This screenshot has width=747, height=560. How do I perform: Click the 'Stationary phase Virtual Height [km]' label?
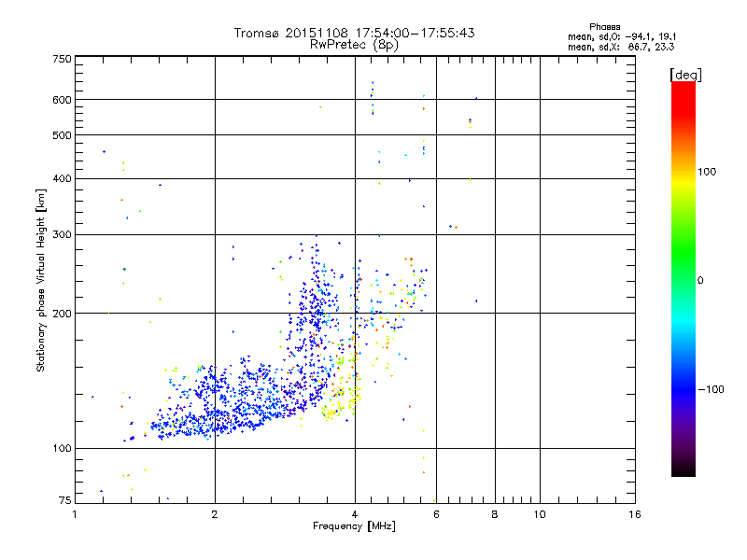[41, 281]
